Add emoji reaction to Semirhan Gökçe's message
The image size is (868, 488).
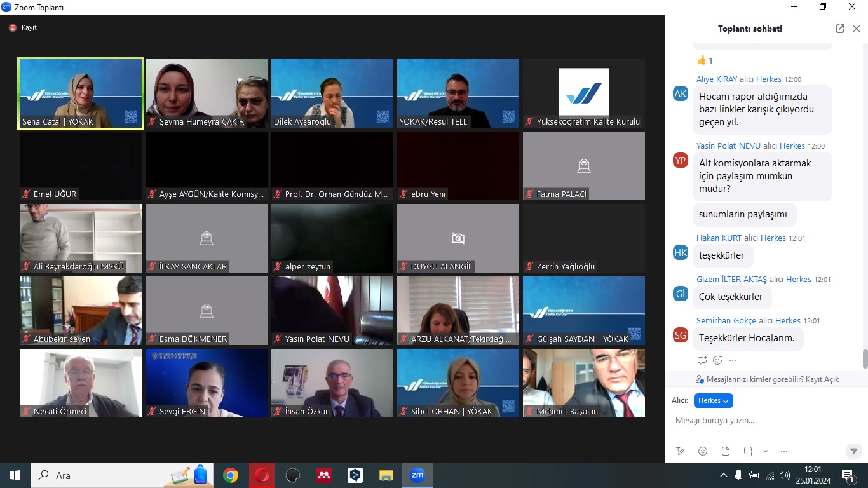pyautogui.click(x=717, y=360)
